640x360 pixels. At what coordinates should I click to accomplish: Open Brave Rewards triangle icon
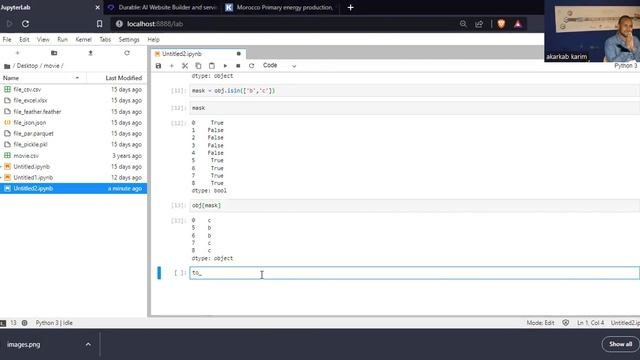pos(518,24)
